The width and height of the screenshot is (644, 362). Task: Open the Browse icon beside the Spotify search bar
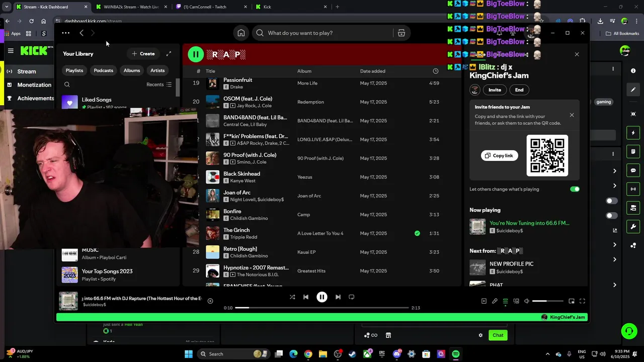tap(401, 33)
